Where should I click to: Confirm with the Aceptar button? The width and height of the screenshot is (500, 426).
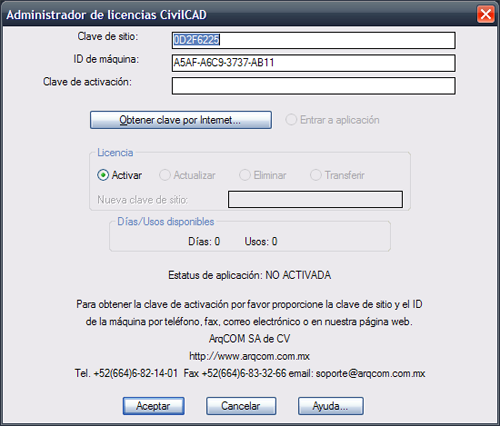[153, 406]
